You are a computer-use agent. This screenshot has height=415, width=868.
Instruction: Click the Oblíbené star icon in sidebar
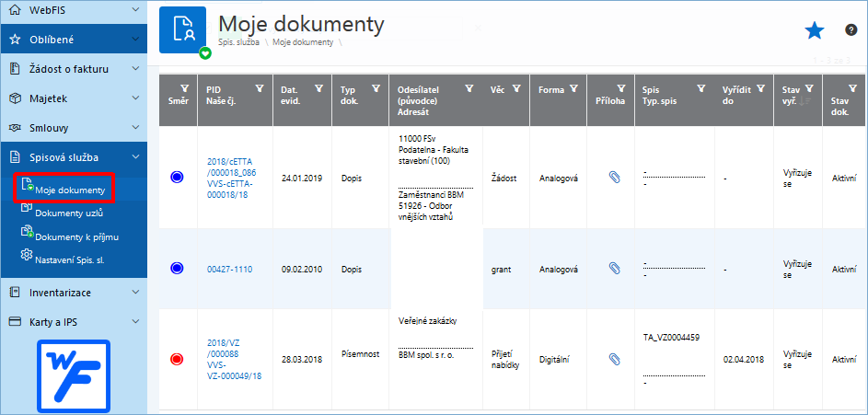click(16, 40)
